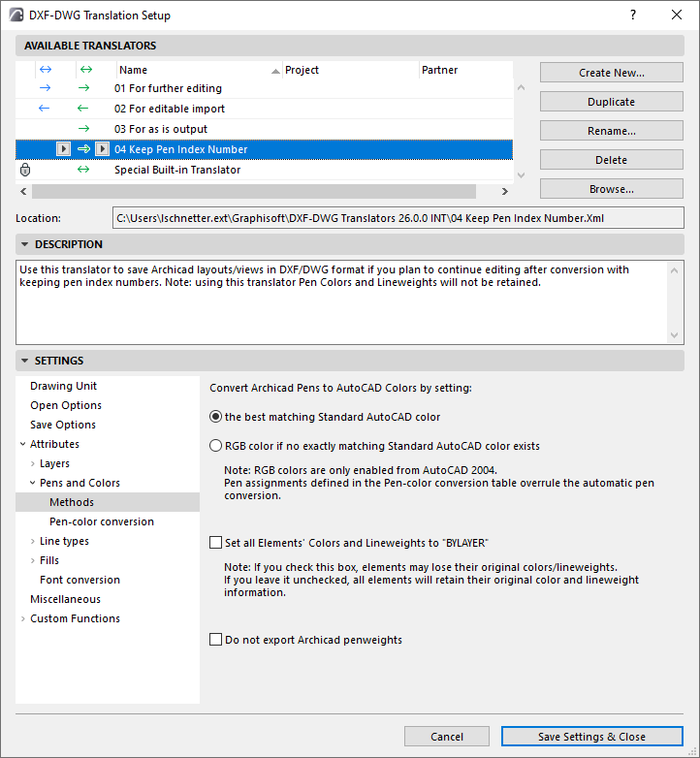Expand the Custom Functions tree node

point(22,618)
